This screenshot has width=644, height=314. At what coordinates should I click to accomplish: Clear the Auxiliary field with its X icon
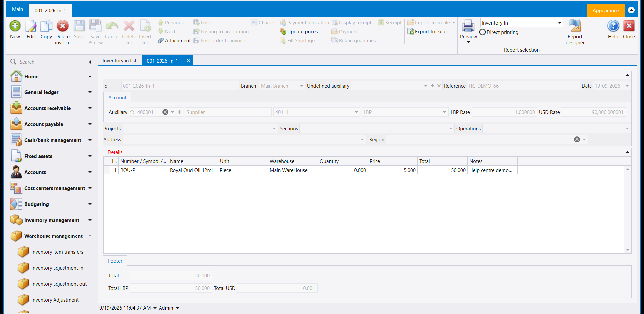pos(165,112)
